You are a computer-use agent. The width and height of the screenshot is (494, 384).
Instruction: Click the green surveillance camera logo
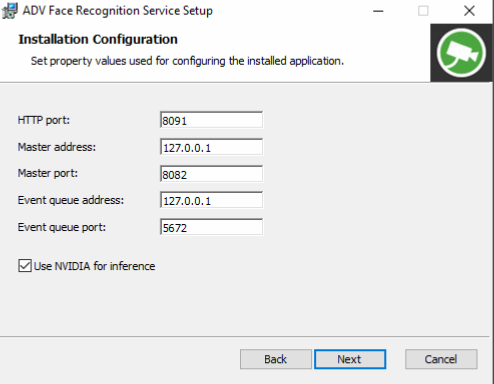pyautogui.click(x=461, y=53)
